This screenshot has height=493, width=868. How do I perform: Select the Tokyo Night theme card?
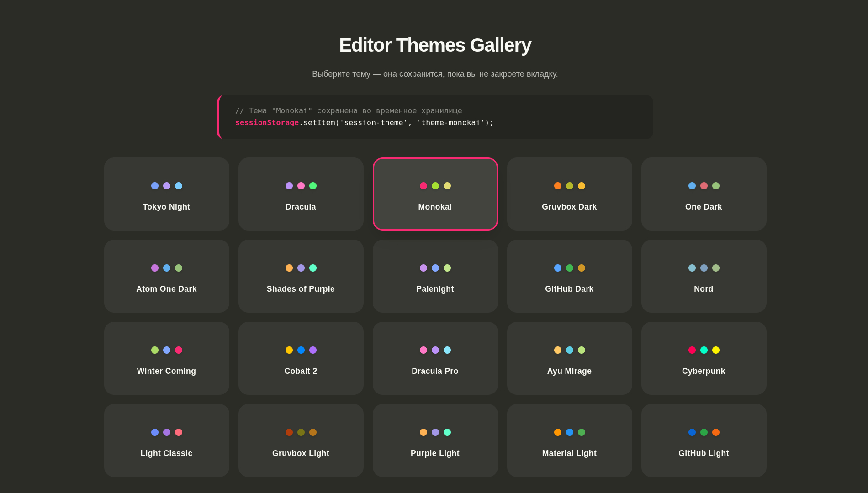[x=166, y=194]
